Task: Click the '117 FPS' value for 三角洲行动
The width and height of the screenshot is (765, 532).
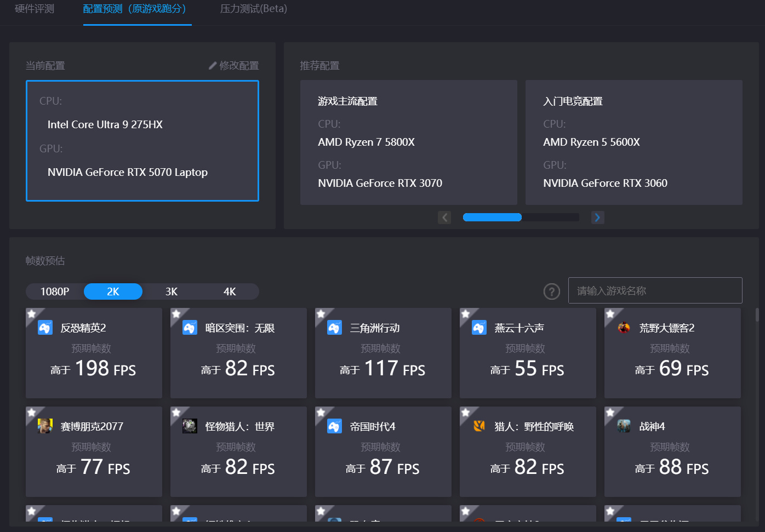Action: tap(395, 369)
